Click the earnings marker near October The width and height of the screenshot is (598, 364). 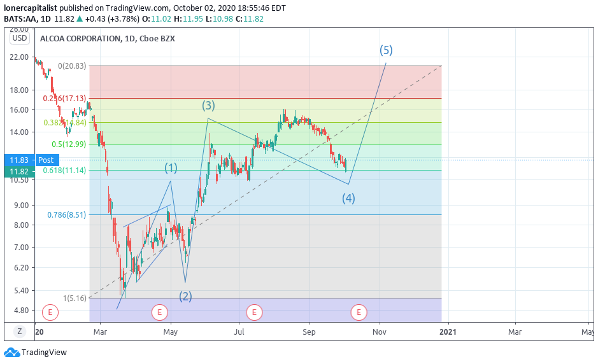point(359,312)
